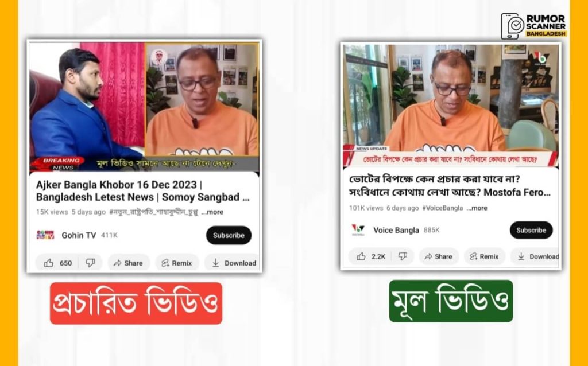Screen dimensions: 588x366
Task: Subscribe to Gohin TV channel
Action: click(x=229, y=235)
